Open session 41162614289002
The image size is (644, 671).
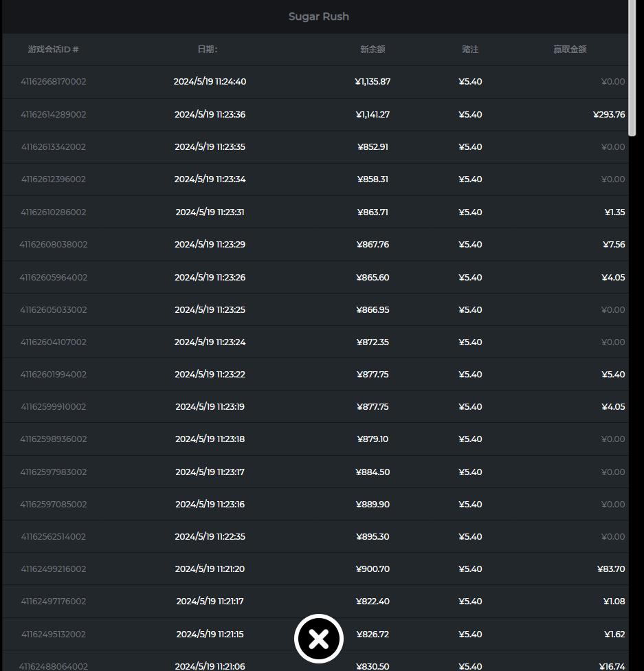tap(54, 114)
